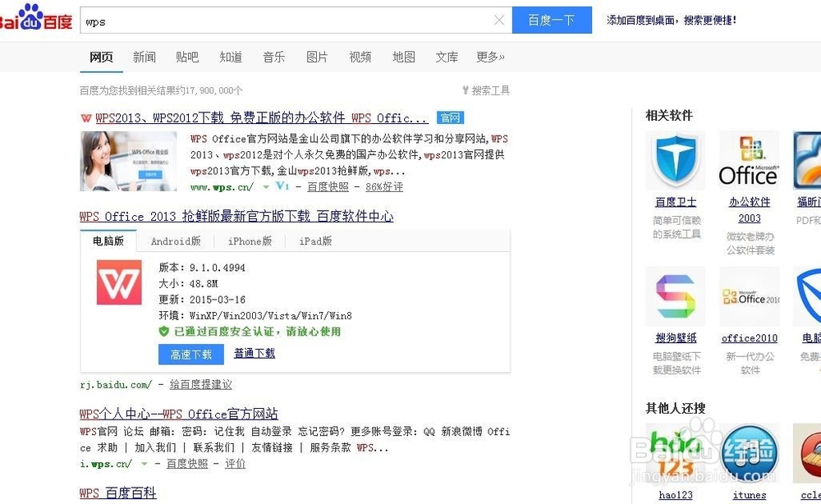This screenshot has width=821, height=504.
Task: Open the 办公软件 2003 link
Action: [750, 210]
